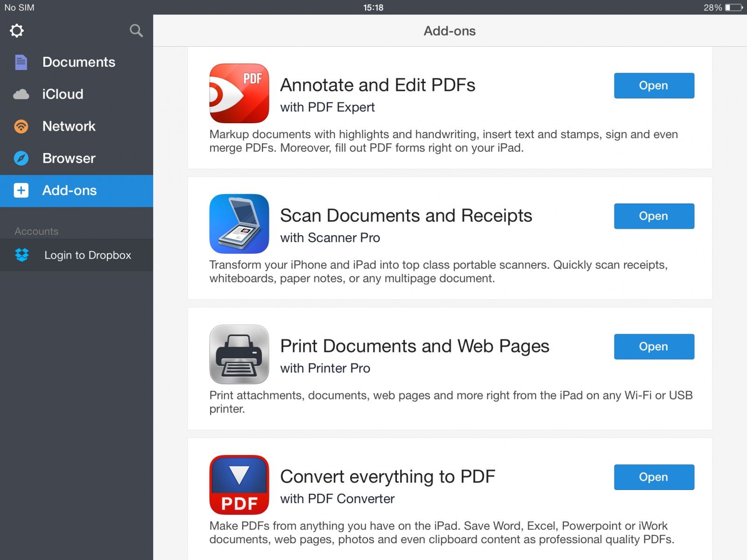Viewport: 747px width, 560px height.
Task: Open Printer Pro via its Open button
Action: point(654,347)
